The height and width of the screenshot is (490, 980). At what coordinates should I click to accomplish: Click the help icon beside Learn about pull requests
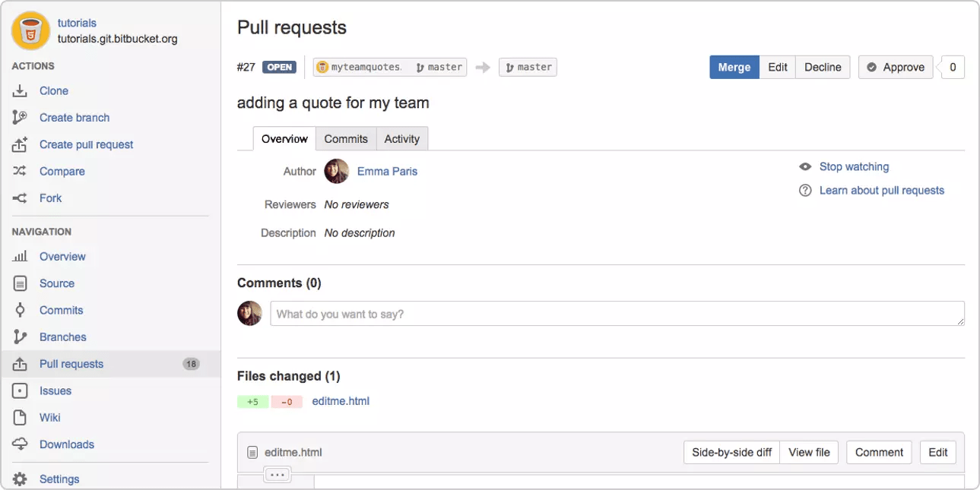805,190
